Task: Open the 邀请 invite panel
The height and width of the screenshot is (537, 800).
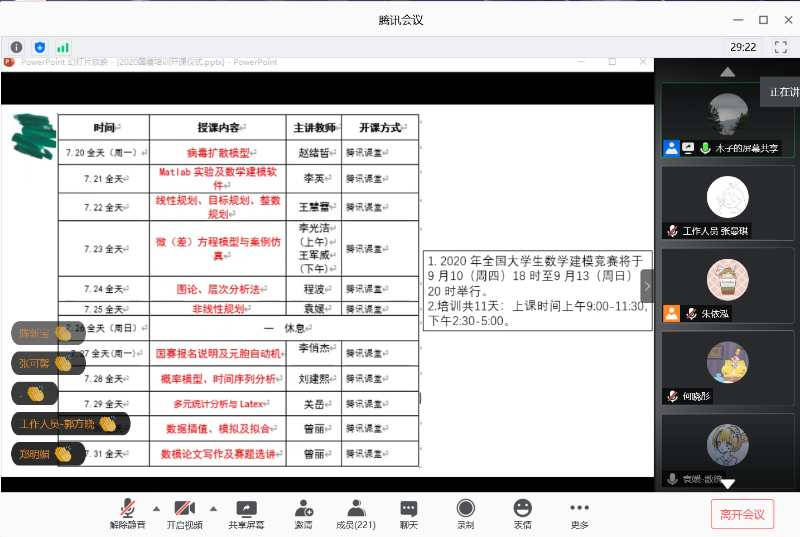Action: point(303,514)
